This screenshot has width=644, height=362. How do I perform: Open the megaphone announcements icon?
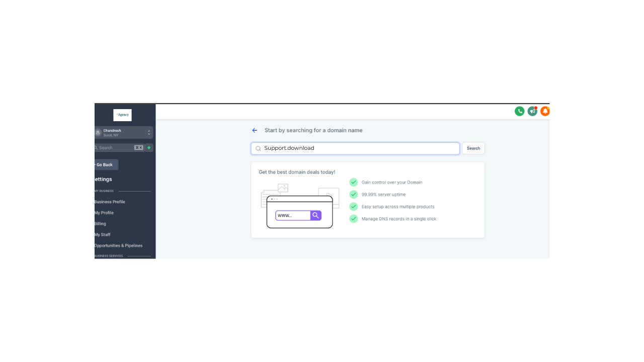(532, 111)
